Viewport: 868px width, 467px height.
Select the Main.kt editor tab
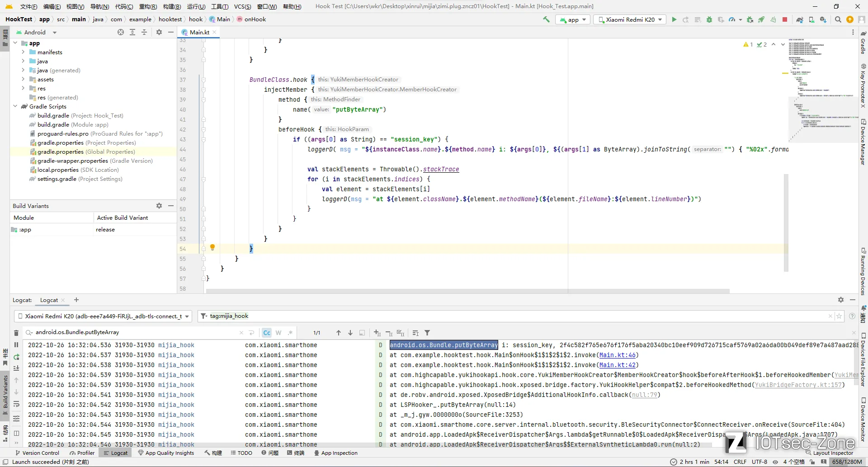pos(199,32)
